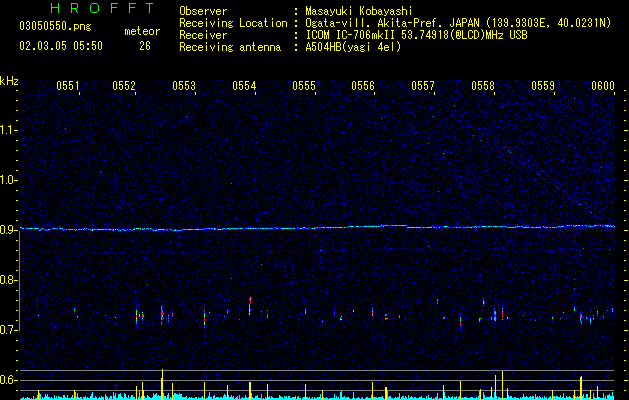This screenshot has width=629, height=400.
Task: Click the green HROFFT title text
Action: [x=103, y=8]
